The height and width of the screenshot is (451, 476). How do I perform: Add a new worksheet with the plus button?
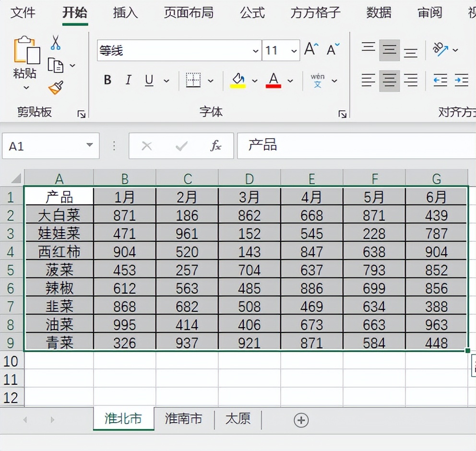coord(301,420)
